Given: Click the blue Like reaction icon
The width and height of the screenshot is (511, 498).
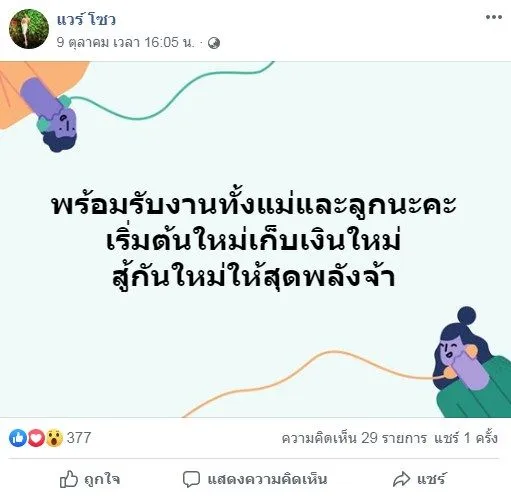Looking at the screenshot, I should click(x=18, y=438).
